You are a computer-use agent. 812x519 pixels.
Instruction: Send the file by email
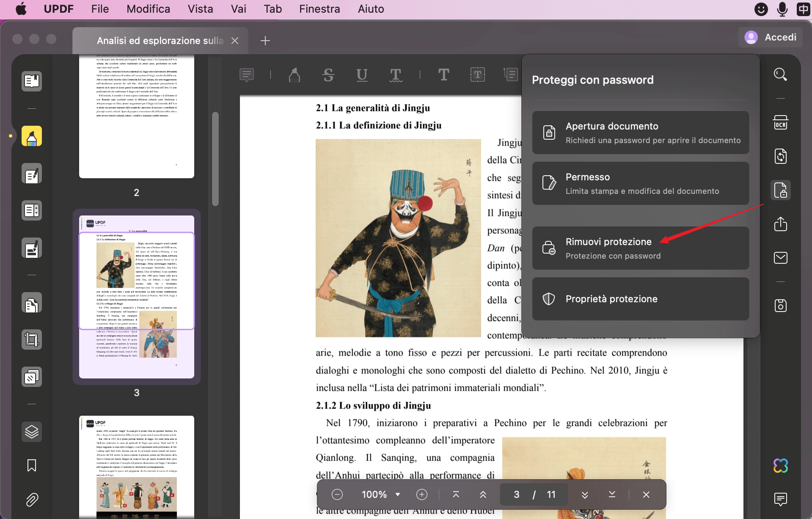point(781,258)
